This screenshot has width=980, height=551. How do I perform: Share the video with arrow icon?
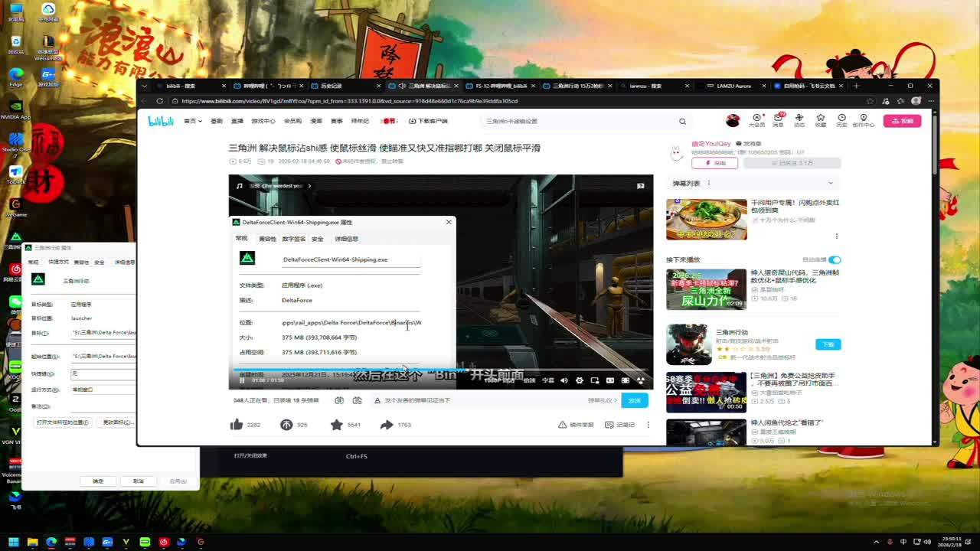pyautogui.click(x=387, y=425)
